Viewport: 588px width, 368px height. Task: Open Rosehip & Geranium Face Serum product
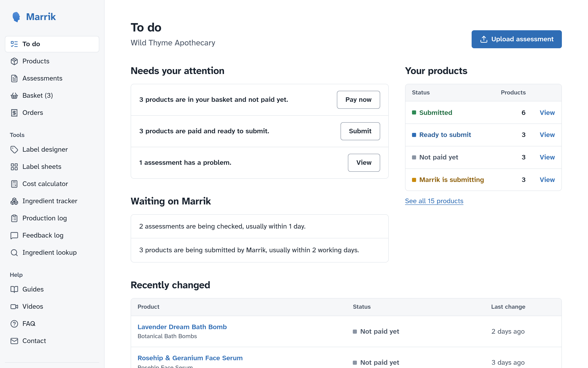click(190, 358)
